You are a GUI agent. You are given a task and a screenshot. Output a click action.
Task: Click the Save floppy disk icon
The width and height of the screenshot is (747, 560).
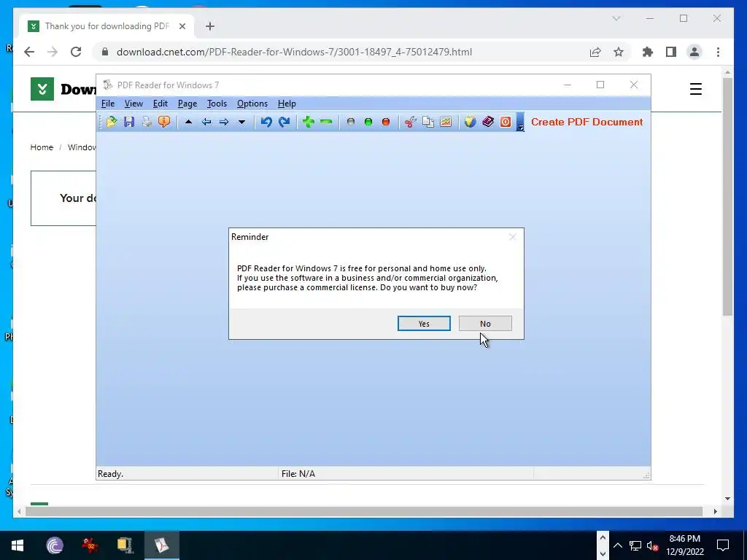coord(129,122)
